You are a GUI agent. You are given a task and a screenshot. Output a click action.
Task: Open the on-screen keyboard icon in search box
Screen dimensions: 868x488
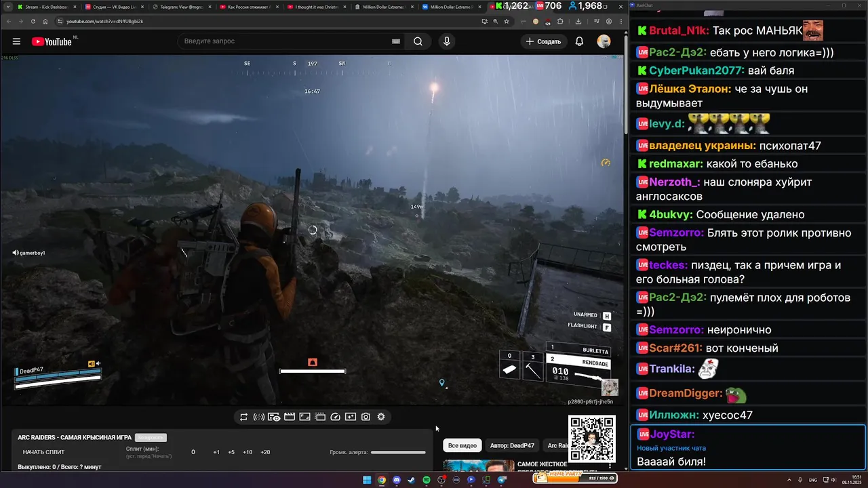(x=395, y=41)
